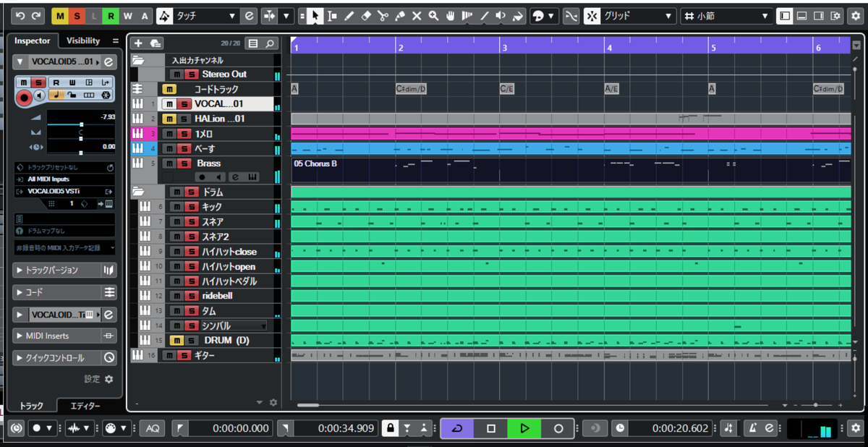Open the track search magnifier
This screenshot has width=868, height=447.
[270, 43]
